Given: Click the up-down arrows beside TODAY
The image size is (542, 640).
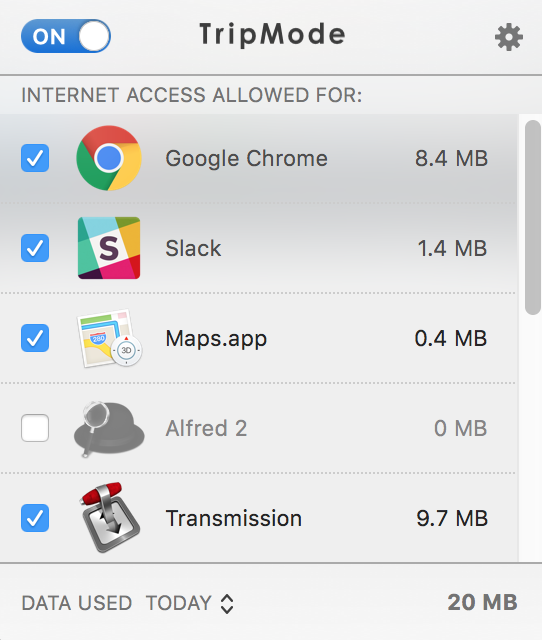Looking at the screenshot, I should tap(227, 604).
